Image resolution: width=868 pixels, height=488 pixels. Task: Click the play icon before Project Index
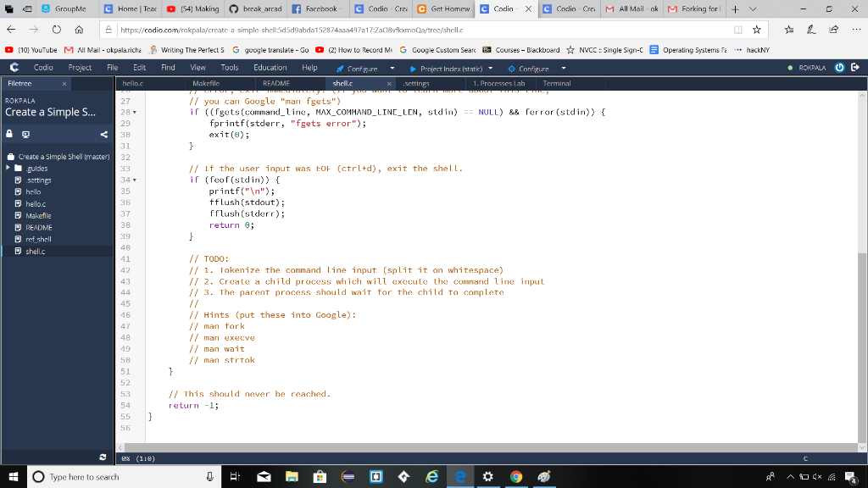point(413,69)
